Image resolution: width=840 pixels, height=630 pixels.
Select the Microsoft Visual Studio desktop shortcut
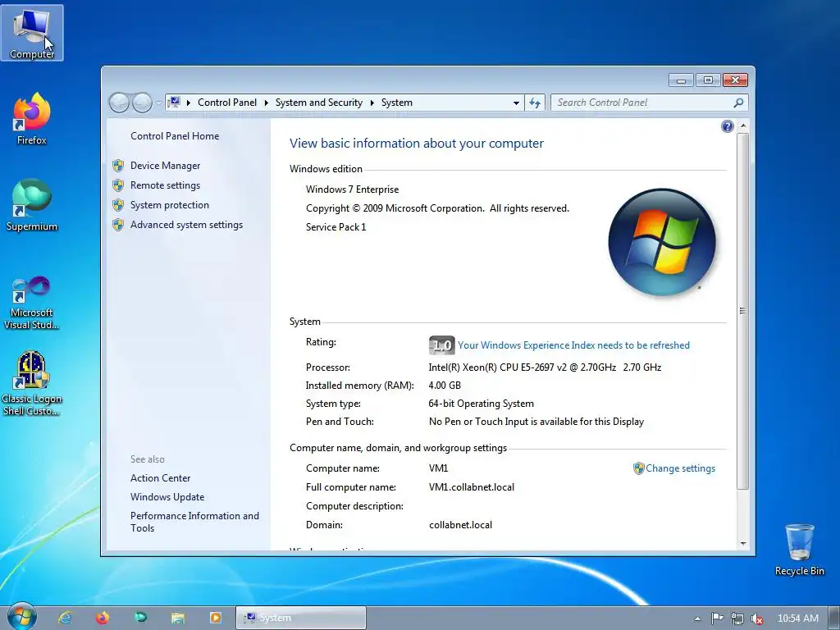32,303
